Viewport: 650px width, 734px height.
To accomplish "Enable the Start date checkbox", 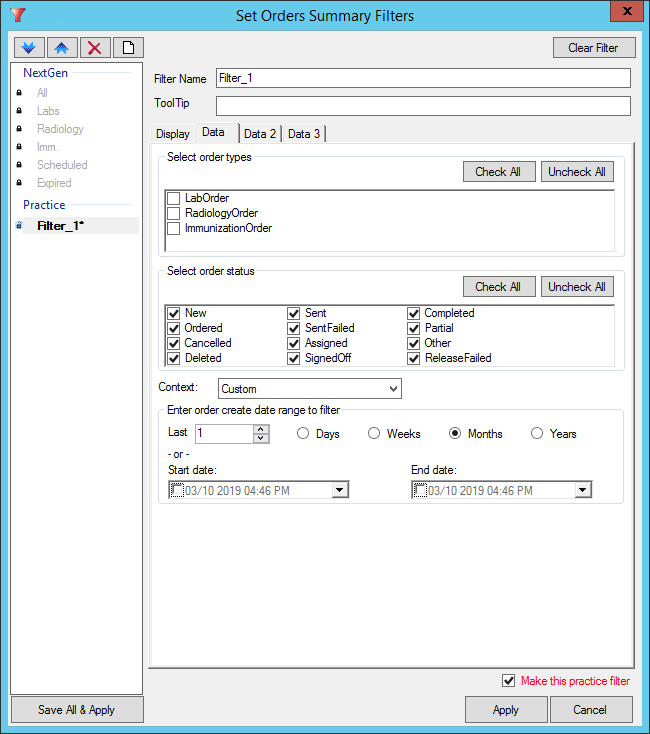I will tap(177, 490).
